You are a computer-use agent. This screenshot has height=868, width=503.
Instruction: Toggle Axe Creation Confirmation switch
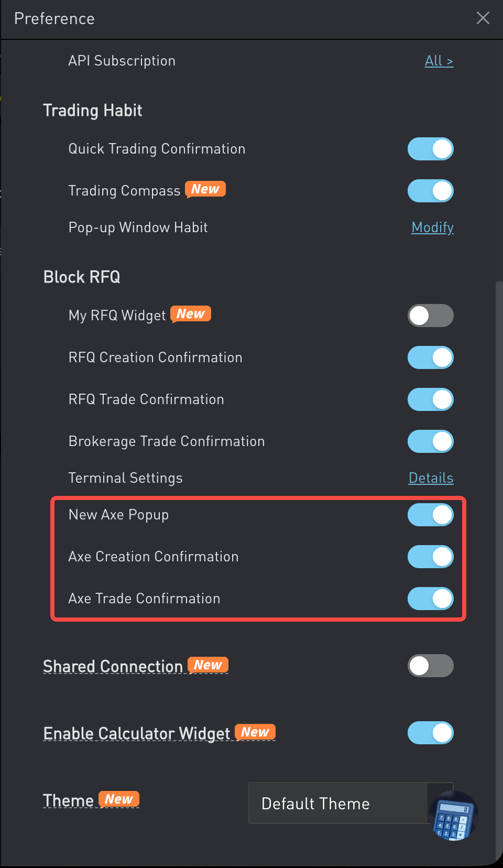tap(430, 557)
